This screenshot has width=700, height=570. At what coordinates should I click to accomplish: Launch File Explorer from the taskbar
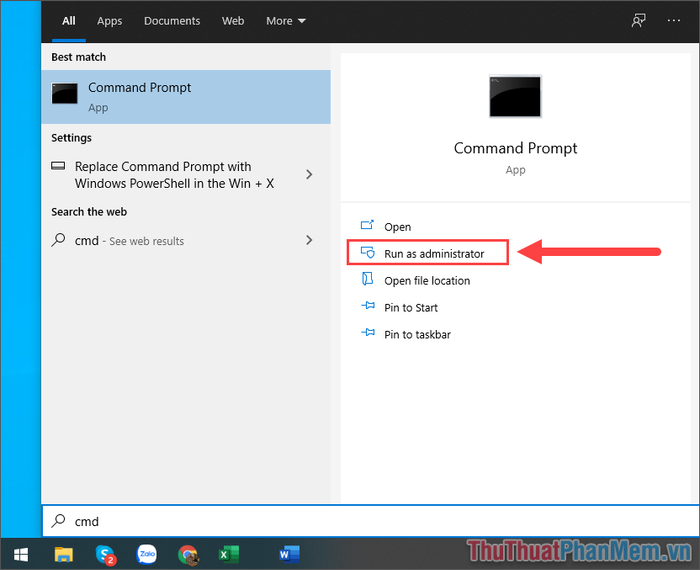64,554
